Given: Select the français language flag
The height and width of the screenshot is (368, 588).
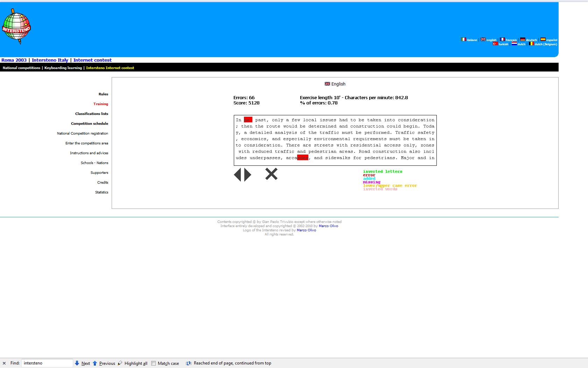Looking at the screenshot, I should click(x=502, y=40).
